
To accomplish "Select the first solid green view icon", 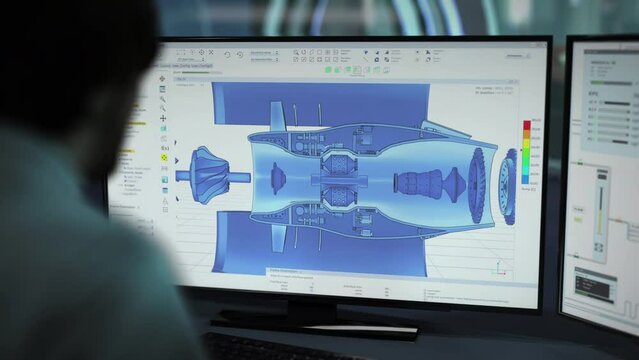I will point(328,70).
